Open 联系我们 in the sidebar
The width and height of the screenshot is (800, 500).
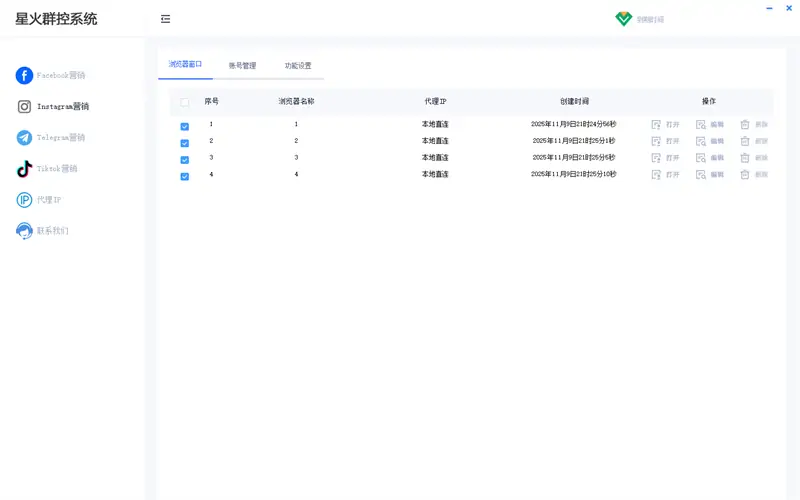42,231
